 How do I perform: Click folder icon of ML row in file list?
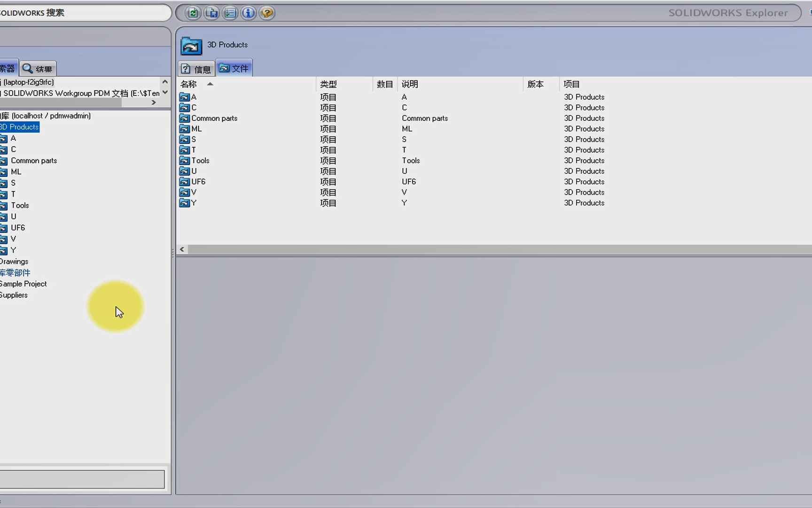click(185, 129)
